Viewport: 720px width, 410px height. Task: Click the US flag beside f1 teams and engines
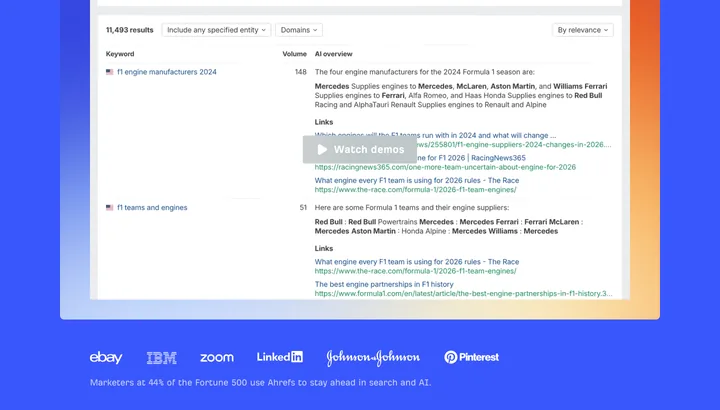[109, 208]
